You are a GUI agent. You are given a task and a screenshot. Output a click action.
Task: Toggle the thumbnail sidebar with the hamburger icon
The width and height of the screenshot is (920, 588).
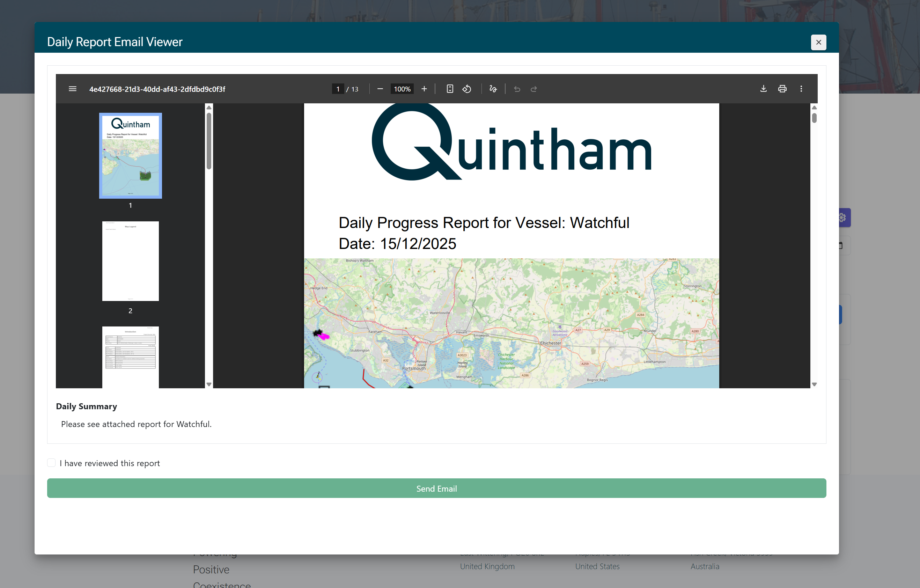click(x=73, y=89)
